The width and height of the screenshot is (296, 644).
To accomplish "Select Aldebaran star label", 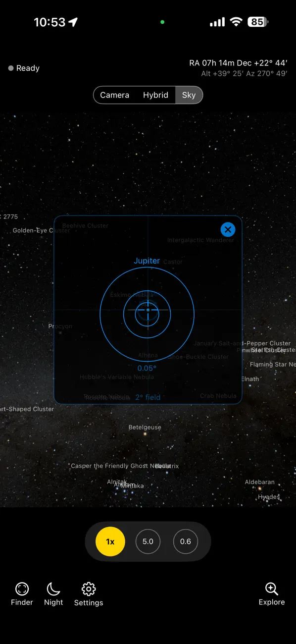I will [260, 482].
